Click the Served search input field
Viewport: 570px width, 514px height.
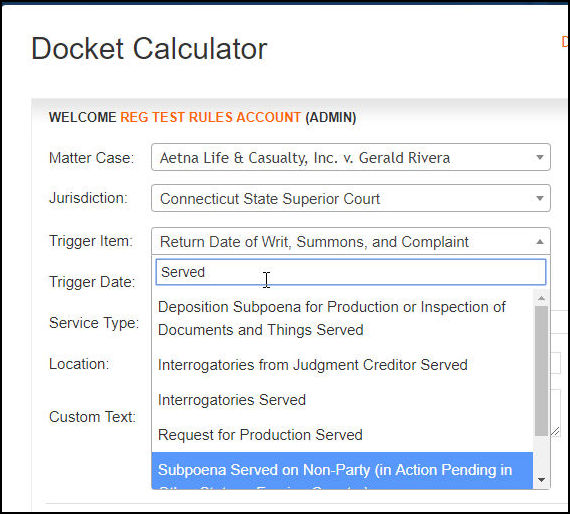click(350, 272)
